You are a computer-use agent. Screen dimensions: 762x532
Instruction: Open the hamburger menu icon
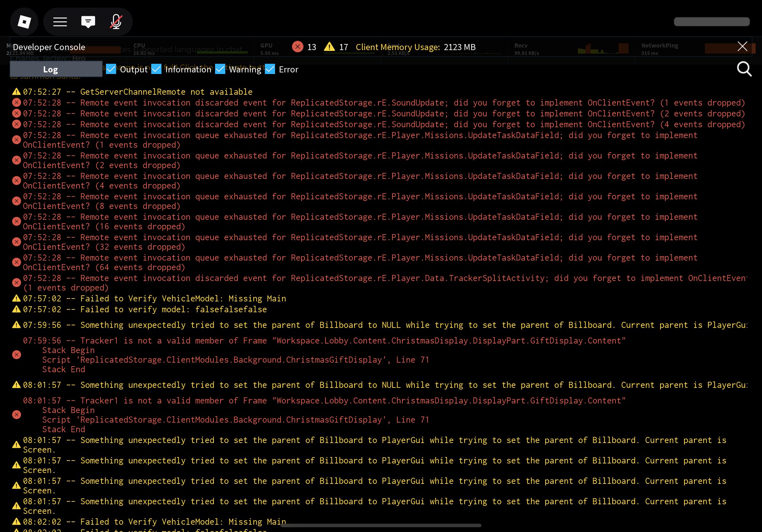(60, 22)
